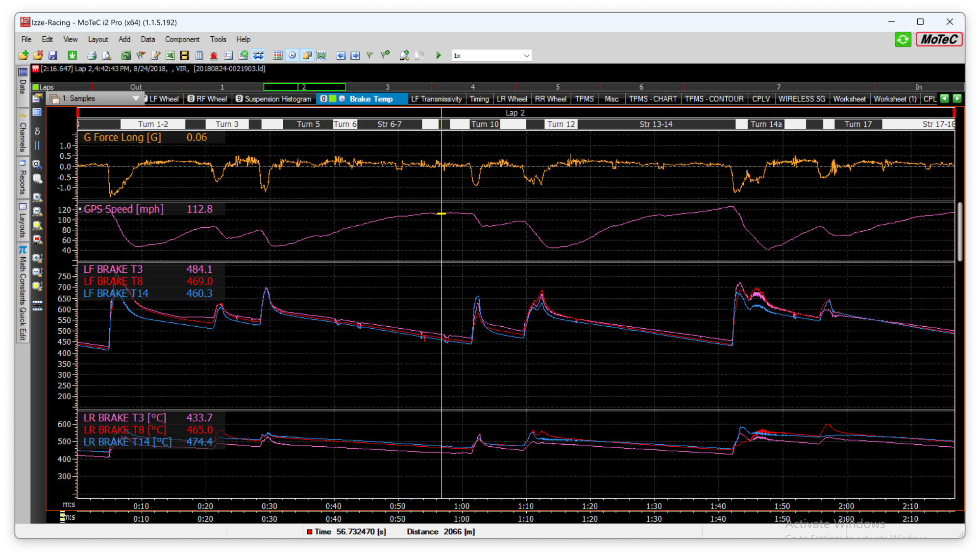Click the Export to Excel icon
The height and width of the screenshot is (556, 980).
(170, 55)
